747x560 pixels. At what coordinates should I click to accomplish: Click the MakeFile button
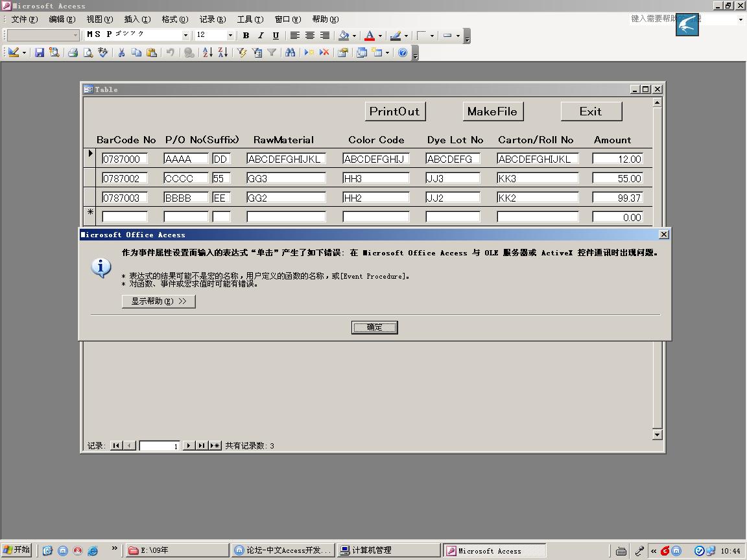click(493, 111)
